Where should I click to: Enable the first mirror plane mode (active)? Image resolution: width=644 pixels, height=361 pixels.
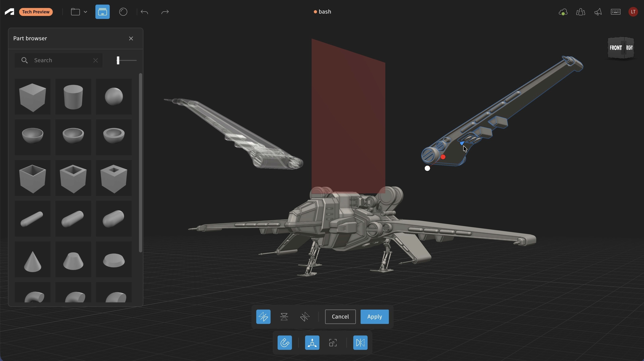click(263, 317)
